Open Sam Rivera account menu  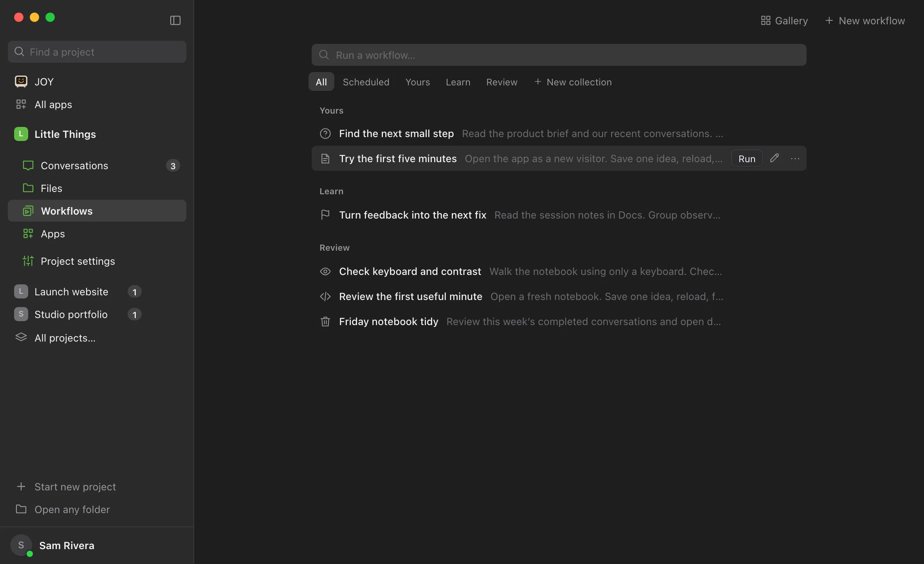click(x=97, y=545)
